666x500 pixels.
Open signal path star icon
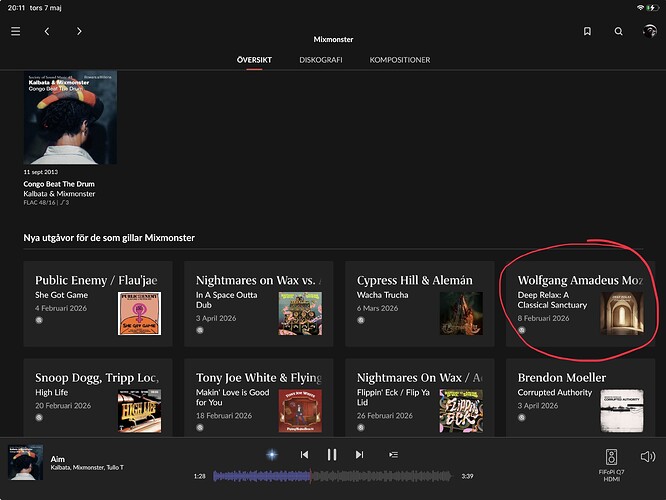(x=272, y=455)
